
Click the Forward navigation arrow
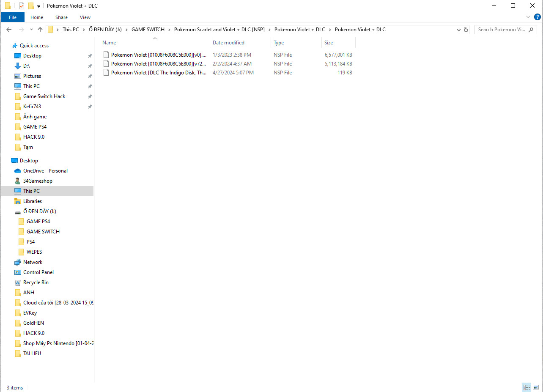22,30
